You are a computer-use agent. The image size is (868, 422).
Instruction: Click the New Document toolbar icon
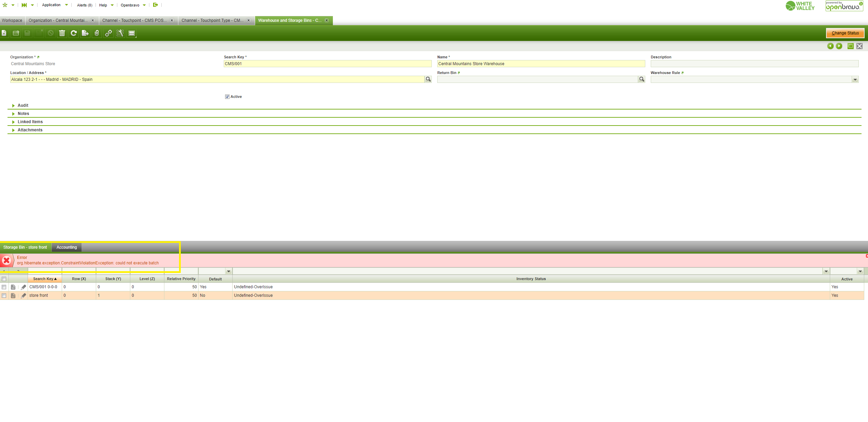(4, 33)
